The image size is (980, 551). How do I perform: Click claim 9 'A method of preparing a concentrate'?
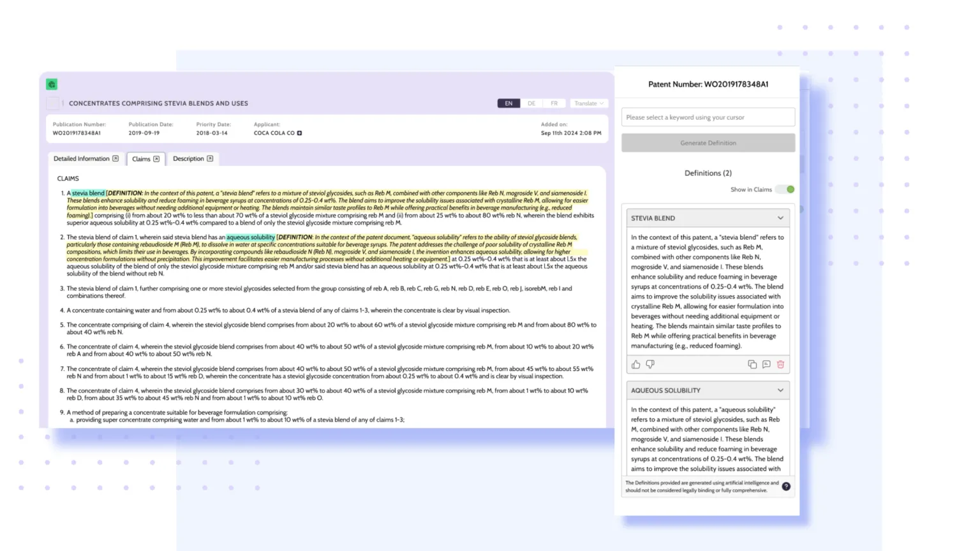click(177, 413)
